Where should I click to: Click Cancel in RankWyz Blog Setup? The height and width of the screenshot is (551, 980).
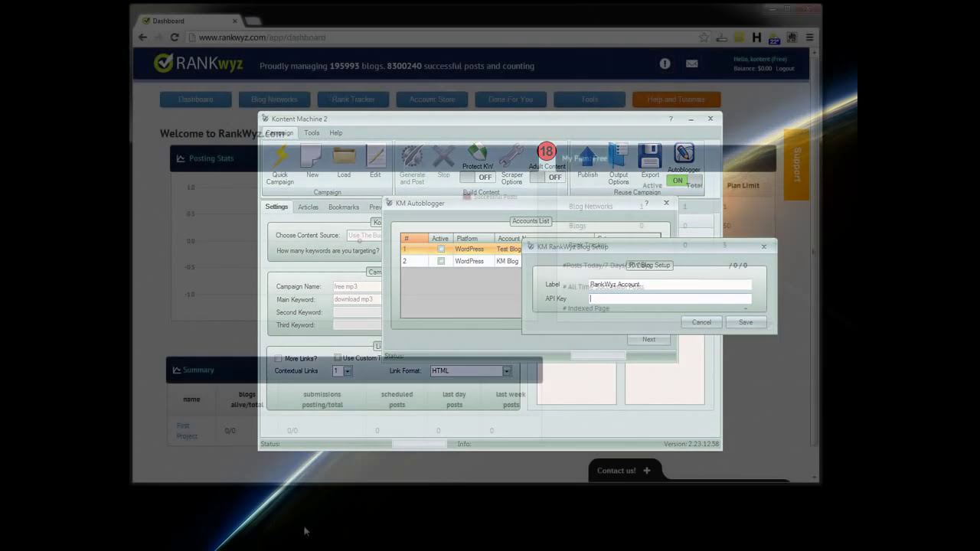point(701,322)
